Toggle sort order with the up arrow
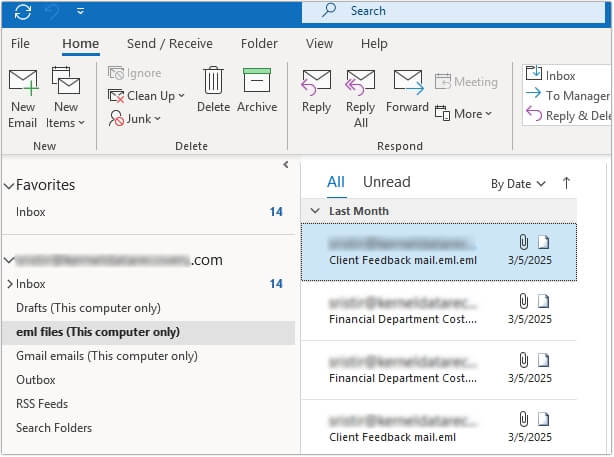Viewport: 614px width, 457px height. pos(567,183)
